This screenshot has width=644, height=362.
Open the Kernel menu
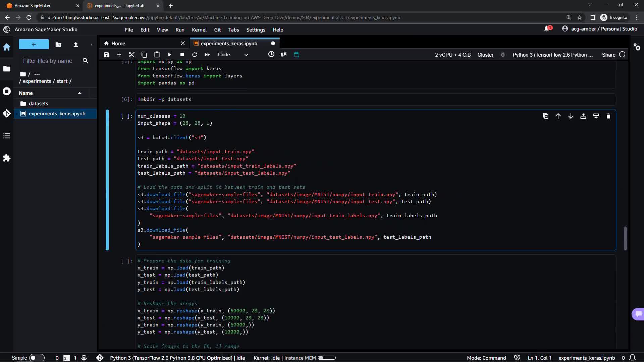tap(199, 30)
